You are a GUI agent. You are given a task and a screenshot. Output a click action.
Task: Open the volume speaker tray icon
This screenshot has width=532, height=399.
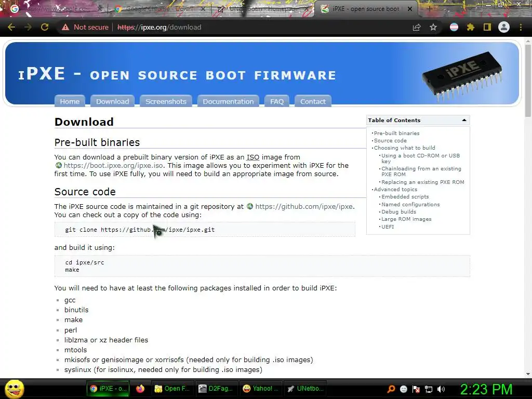click(x=441, y=389)
